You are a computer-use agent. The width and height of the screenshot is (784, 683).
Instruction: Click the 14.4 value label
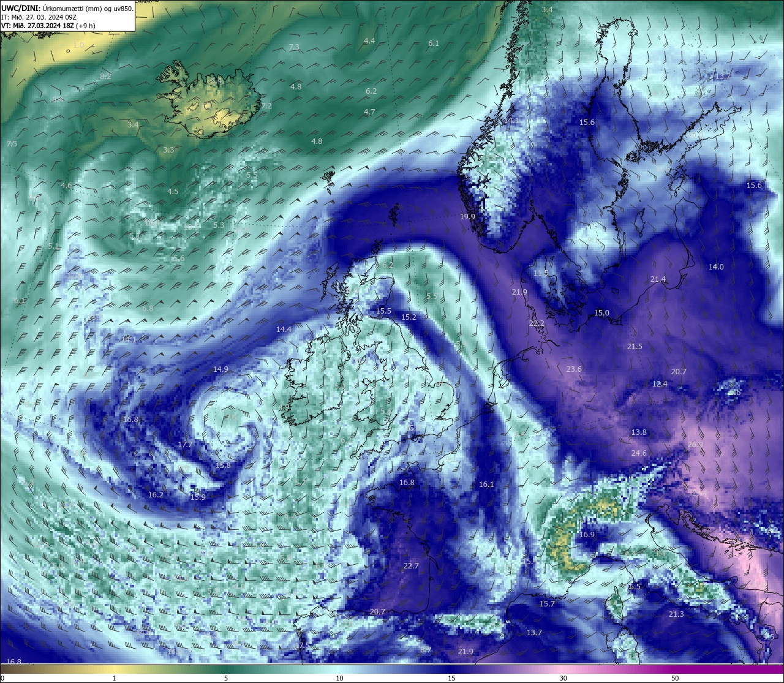[284, 330]
